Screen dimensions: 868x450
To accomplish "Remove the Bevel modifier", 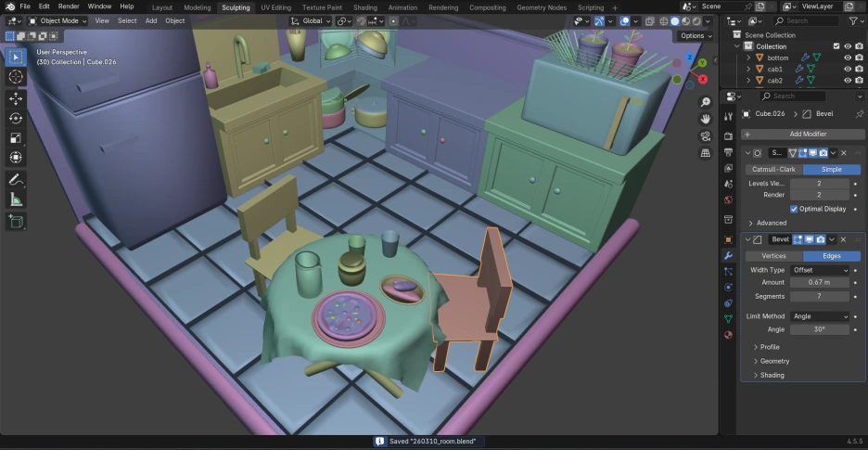I will (x=843, y=239).
